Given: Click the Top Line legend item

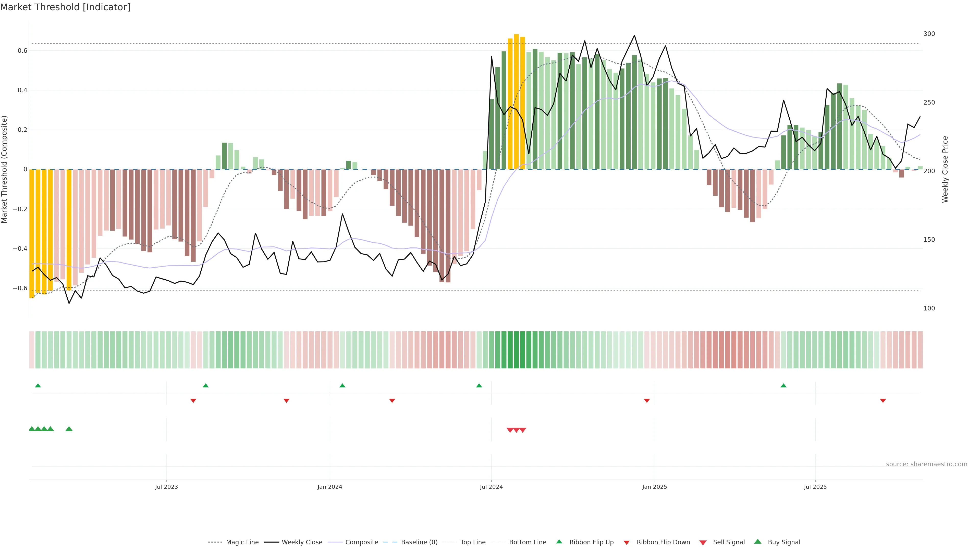Looking at the screenshot, I should tap(473, 542).
